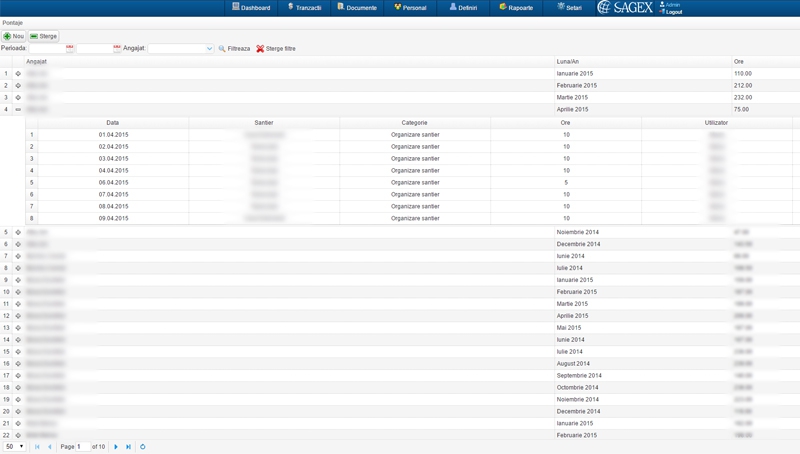Click the Filtreaza magnifier button
The height and width of the screenshot is (454, 800).
[x=234, y=48]
